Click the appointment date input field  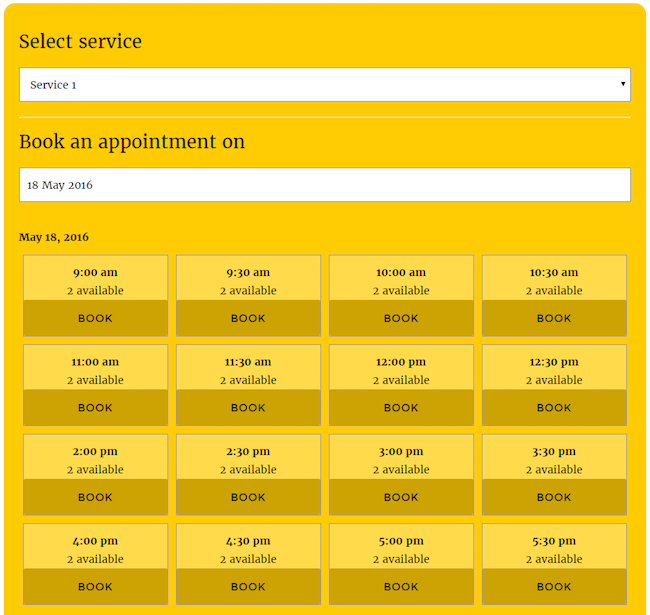(x=324, y=185)
